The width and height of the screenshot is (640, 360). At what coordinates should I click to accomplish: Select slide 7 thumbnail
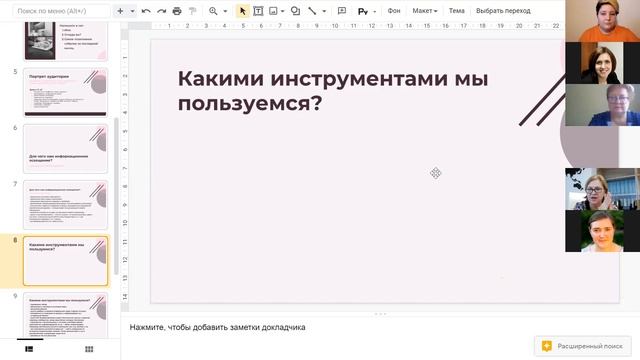click(66, 205)
